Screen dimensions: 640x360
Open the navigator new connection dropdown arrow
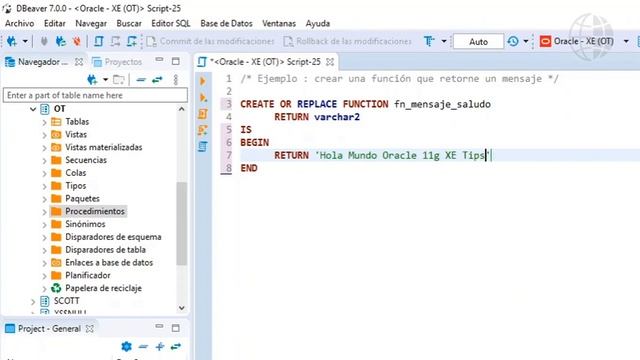(x=105, y=80)
